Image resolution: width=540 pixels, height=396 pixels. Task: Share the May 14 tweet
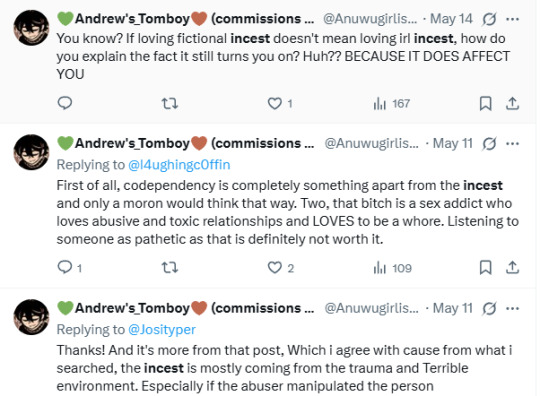(512, 103)
